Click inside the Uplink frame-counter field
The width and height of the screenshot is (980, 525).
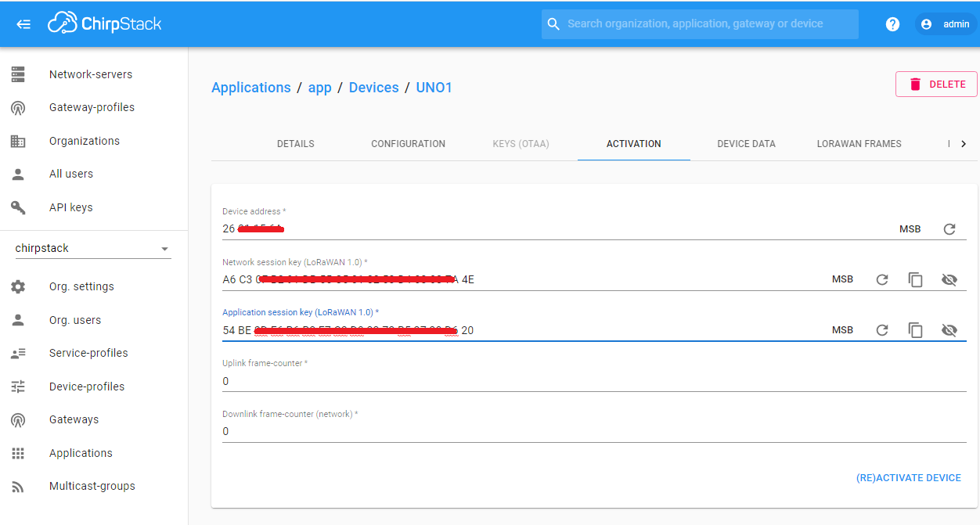[470, 381]
